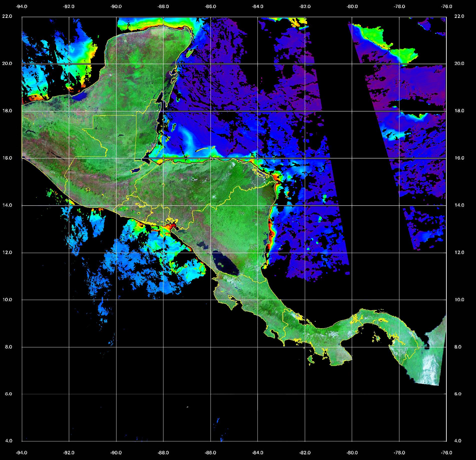Click the -86.0 label on the top axis
Viewport: 476px width, 460px height.
tap(210, 7)
